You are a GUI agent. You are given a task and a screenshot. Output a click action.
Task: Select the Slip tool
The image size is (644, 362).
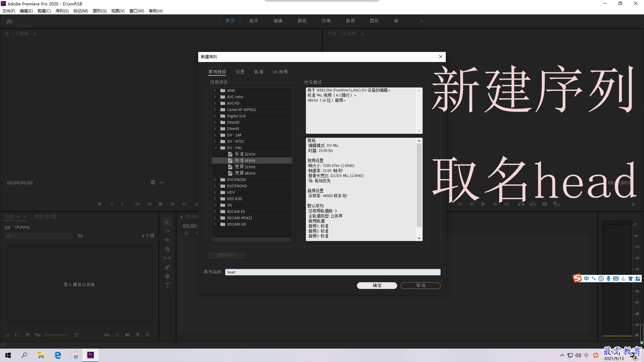pyautogui.click(x=167, y=258)
